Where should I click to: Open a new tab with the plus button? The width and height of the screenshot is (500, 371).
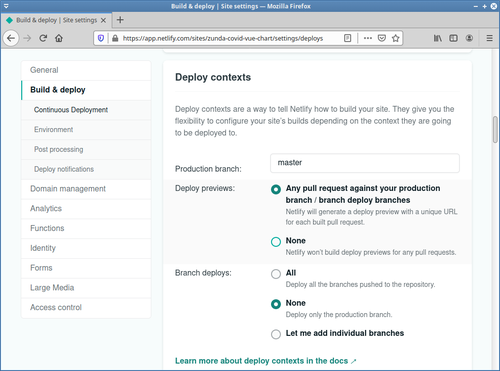click(120, 20)
